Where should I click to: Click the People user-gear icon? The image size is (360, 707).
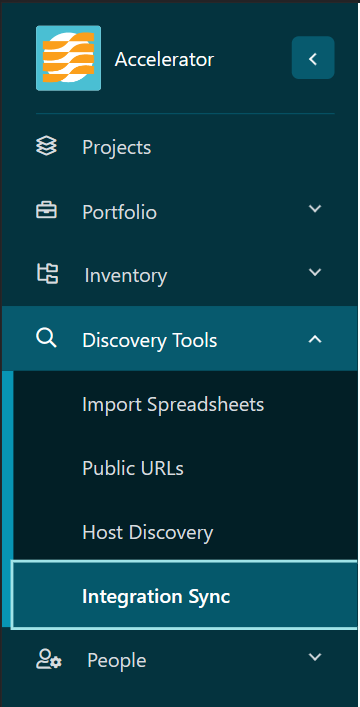click(x=49, y=659)
